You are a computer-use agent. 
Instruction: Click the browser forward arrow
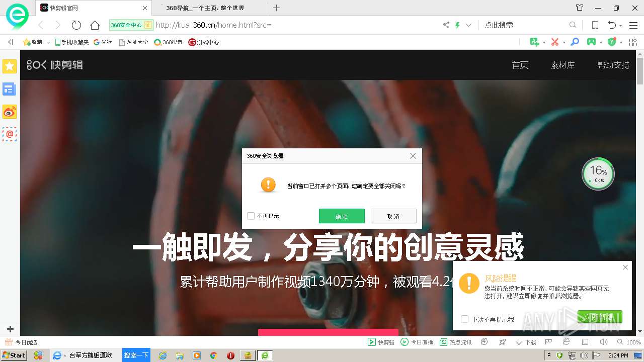click(58, 25)
